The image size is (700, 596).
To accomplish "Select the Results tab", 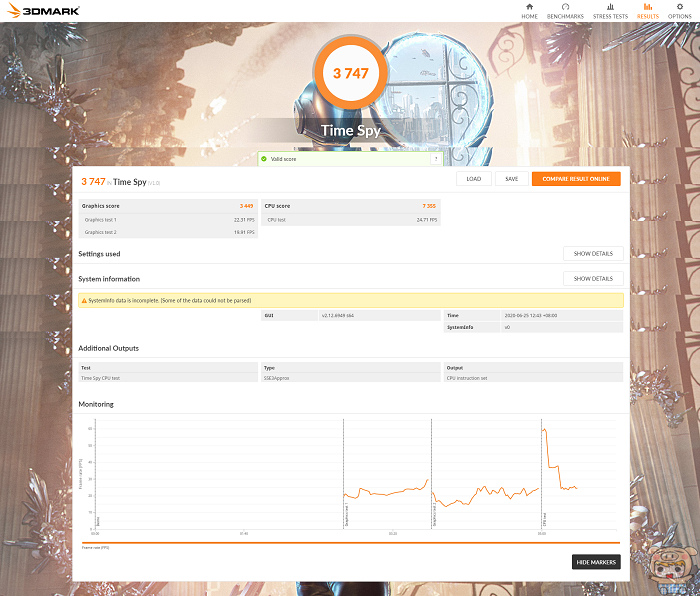I will pyautogui.click(x=648, y=11).
